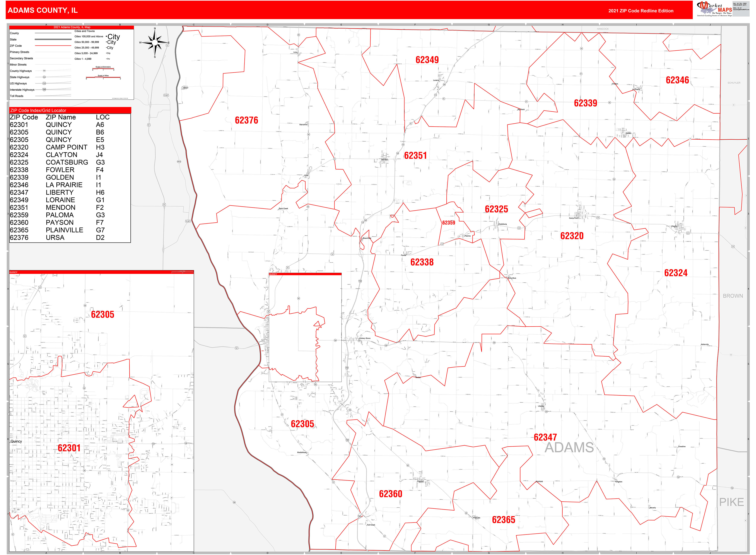Select the State Highways circle symbol

click(44, 77)
